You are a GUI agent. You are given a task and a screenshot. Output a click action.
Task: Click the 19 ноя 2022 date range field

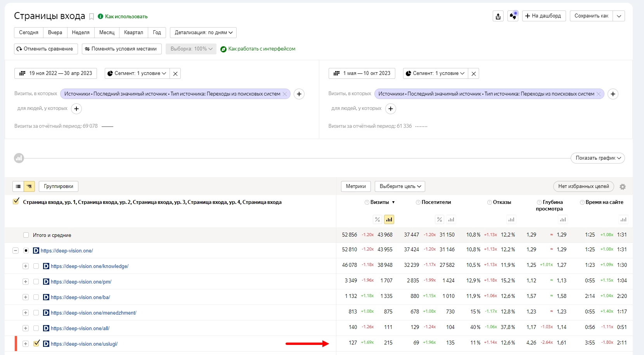click(56, 73)
